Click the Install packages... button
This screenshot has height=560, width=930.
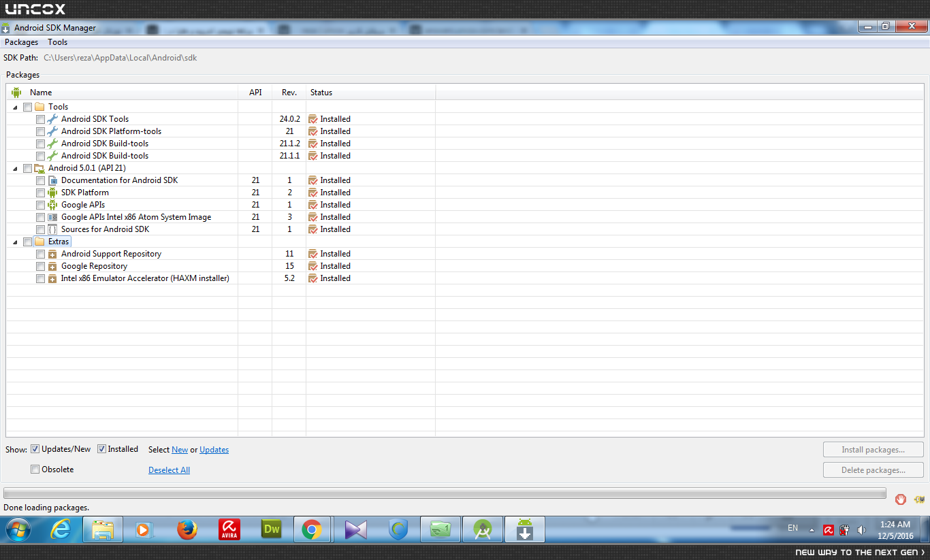tap(873, 450)
